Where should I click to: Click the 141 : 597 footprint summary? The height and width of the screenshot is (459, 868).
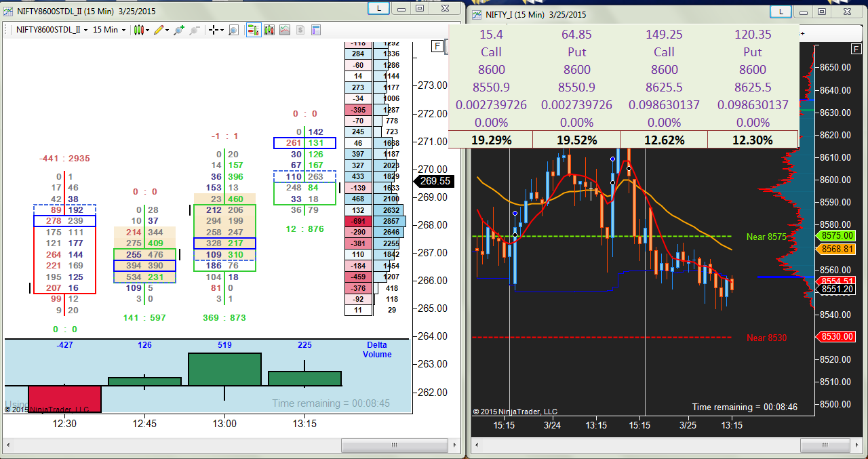(x=145, y=317)
